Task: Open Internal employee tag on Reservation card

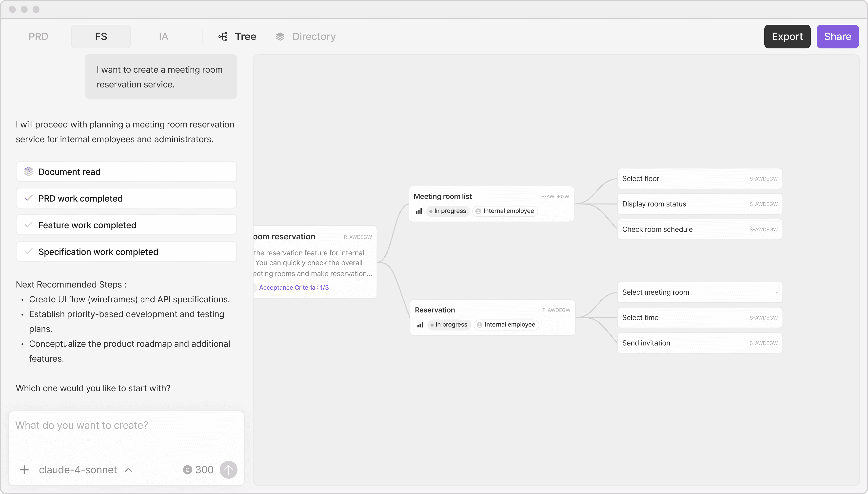Action: pyautogui.click(x=506, y=325)
